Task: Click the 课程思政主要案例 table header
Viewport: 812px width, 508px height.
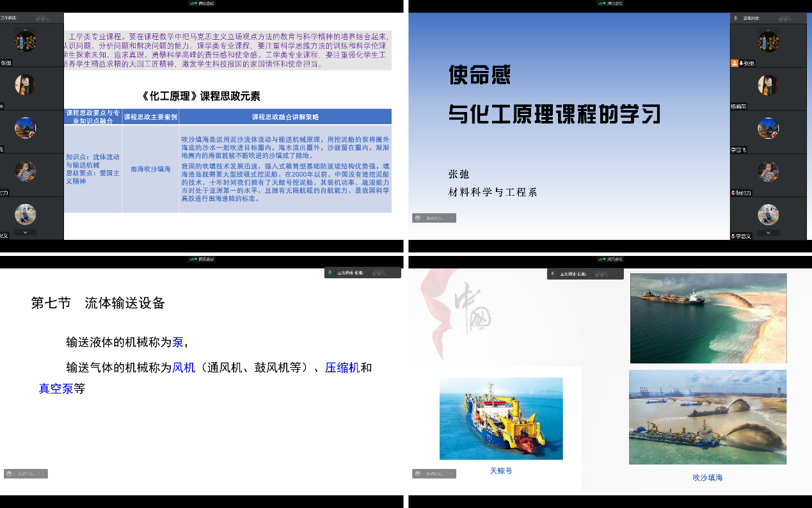Action: point(150,117)
